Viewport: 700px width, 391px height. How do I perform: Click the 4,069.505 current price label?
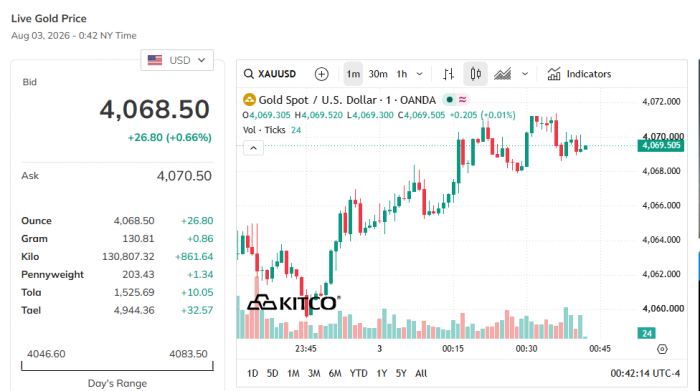coord(661,145)
